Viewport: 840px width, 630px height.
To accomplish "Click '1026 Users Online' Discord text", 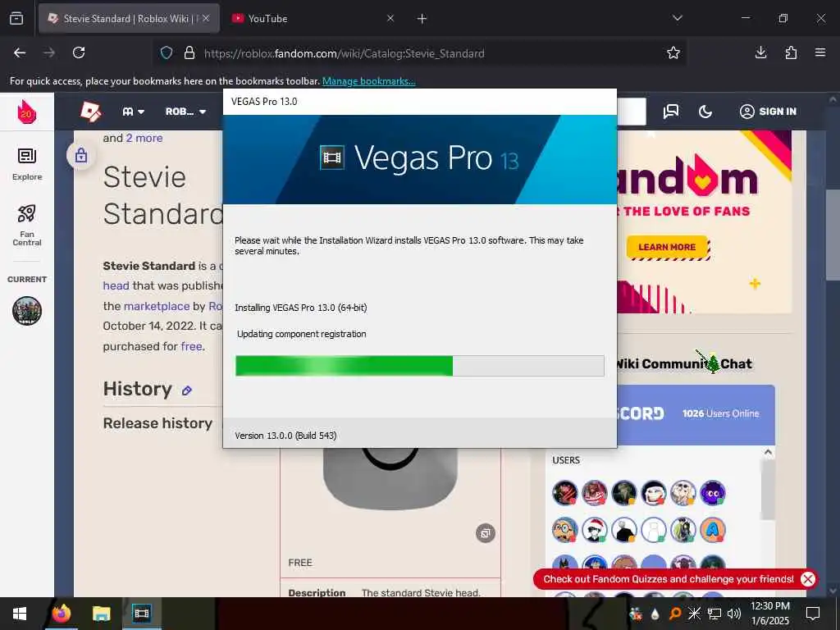I will (720, 413).
